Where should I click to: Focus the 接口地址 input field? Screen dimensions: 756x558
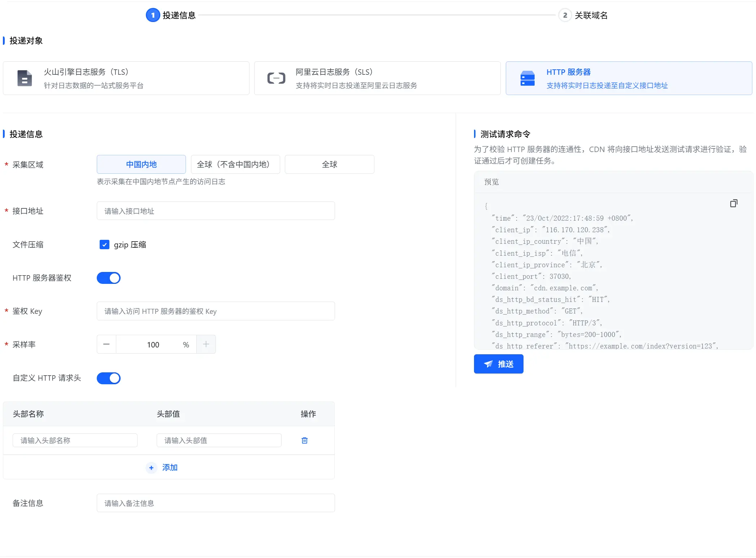pyautogui.click(x=216, y=211)
